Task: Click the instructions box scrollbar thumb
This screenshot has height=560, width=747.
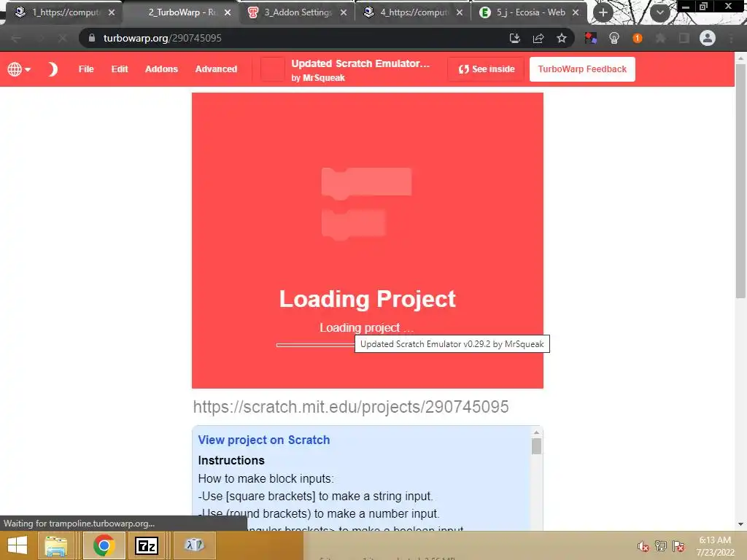Action: click(536, 446)
